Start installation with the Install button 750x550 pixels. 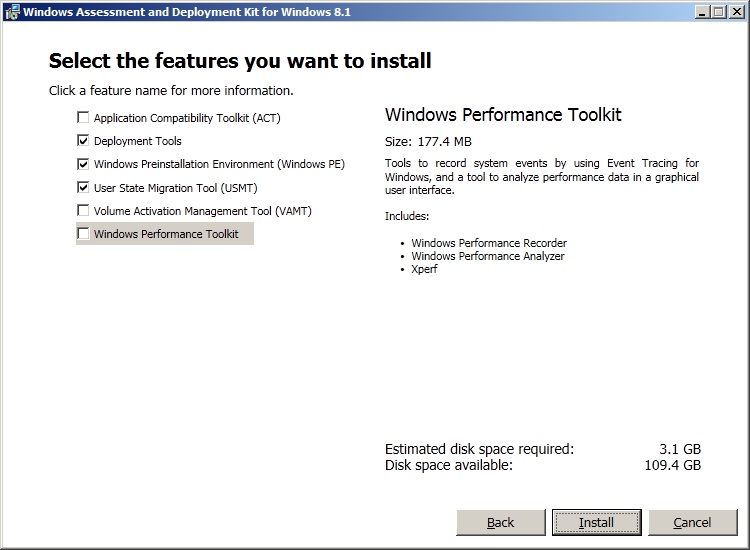(x=596, y=522)
